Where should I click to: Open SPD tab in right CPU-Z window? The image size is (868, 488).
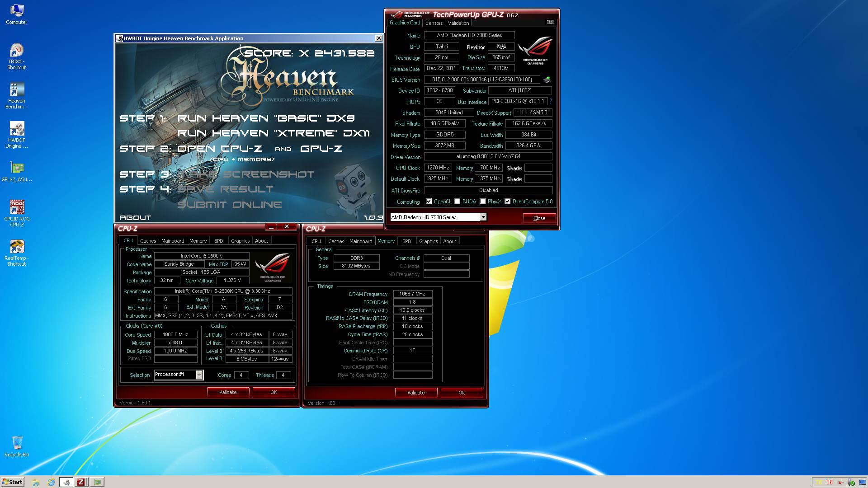pos(407,241)
